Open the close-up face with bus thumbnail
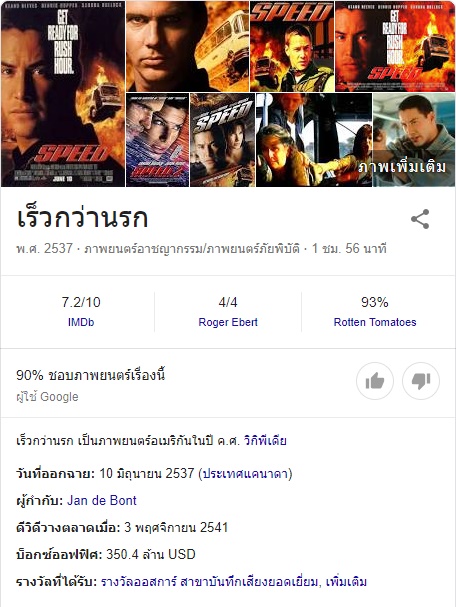 [x=187, y=46]
